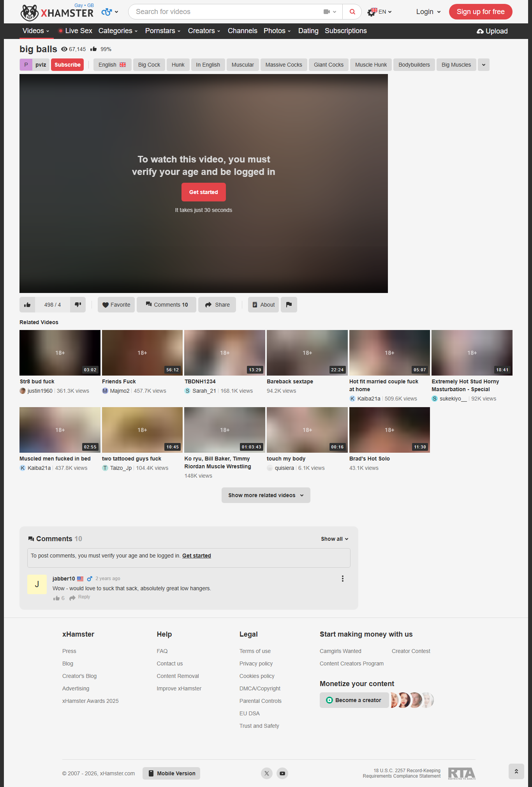Expand Show more related videos
This screenshot has height=787, width=532.
266,495
